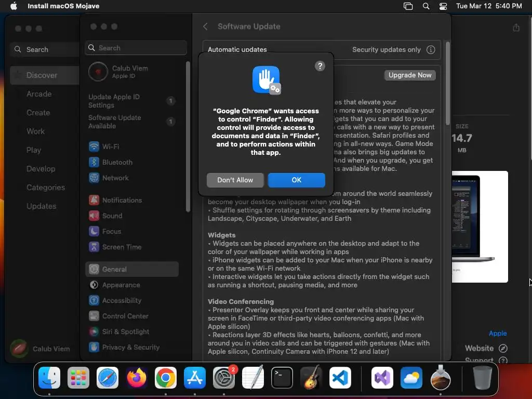Image resolution: width=532 pixels, height=399 pixels.
Task: Click the App Store share icon
Action: (x=516, y=28)
